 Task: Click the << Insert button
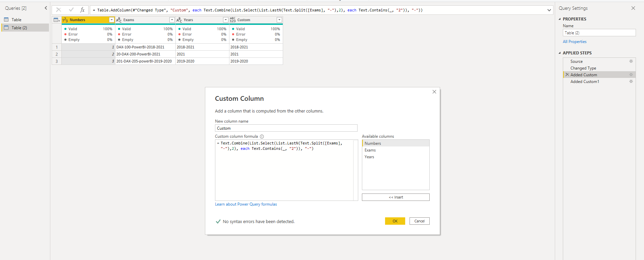point(396,197)
